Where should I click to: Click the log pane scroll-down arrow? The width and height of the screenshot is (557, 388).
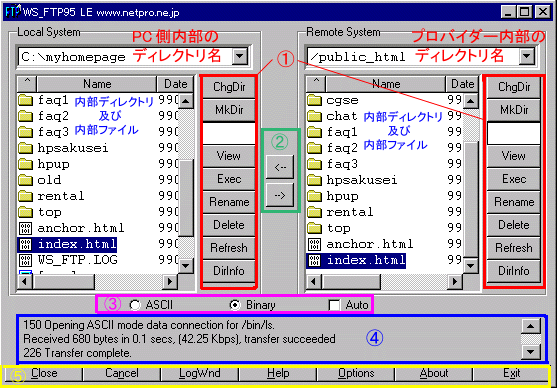click(531, 352)
